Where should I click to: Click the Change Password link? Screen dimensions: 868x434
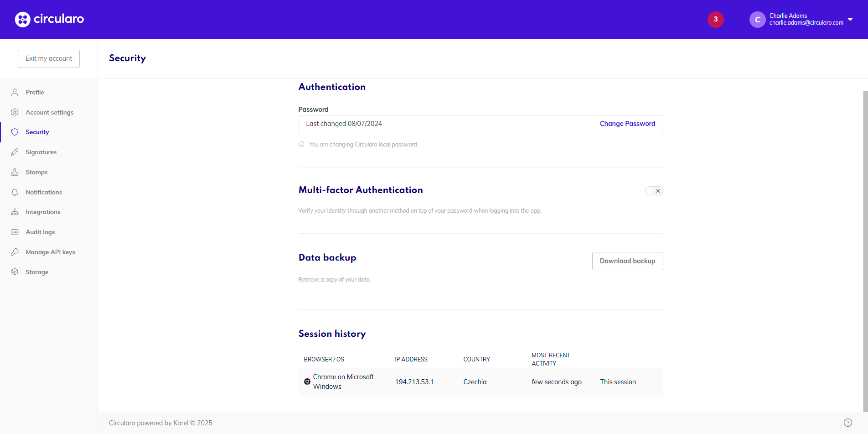click(x=627, y=124)
